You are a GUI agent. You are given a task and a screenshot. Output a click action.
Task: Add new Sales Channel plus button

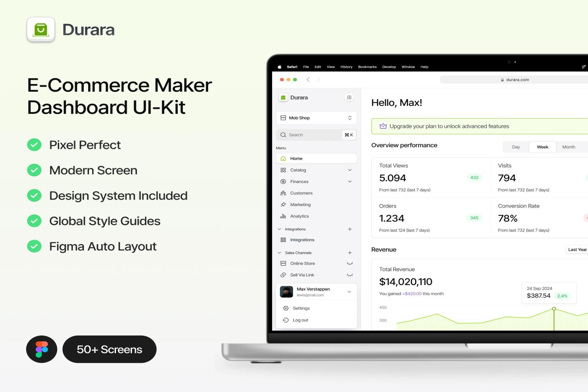[350, 253]
